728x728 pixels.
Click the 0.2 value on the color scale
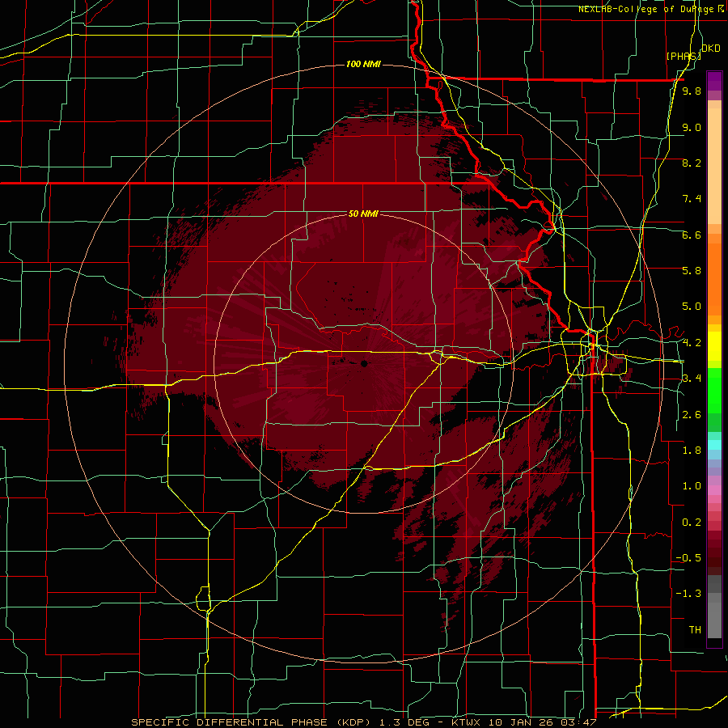coord(692,523)
